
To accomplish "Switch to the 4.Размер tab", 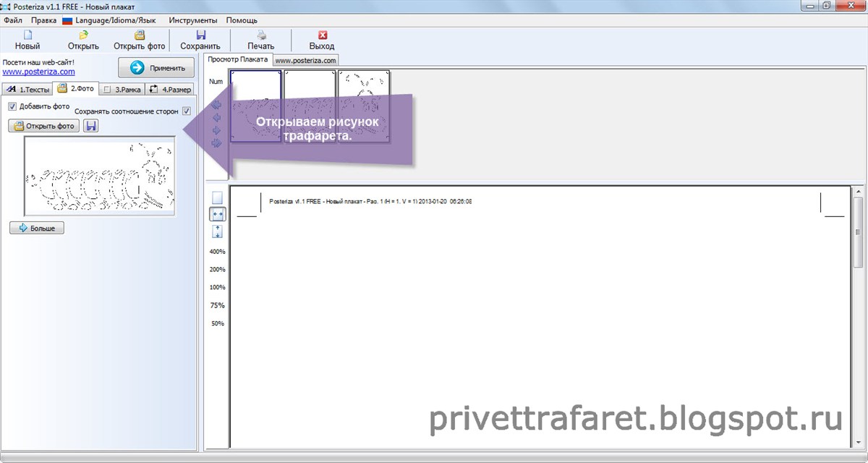I will click(170, 90).
